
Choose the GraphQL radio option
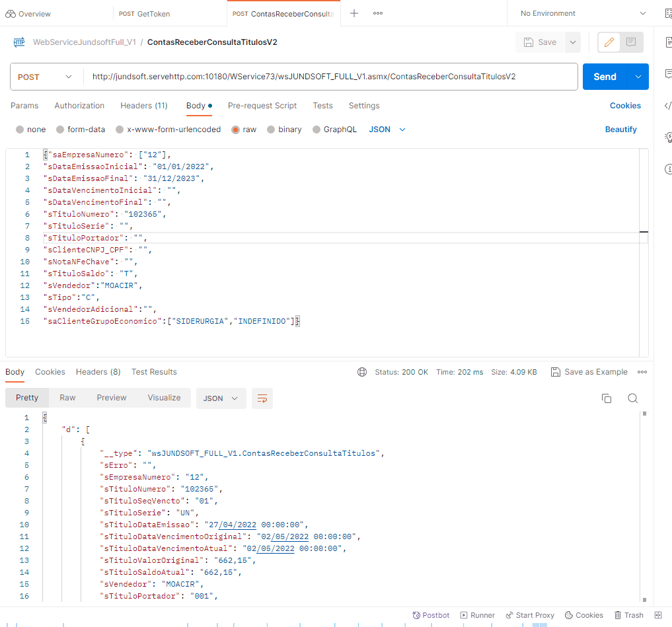(x=317, y=129)
